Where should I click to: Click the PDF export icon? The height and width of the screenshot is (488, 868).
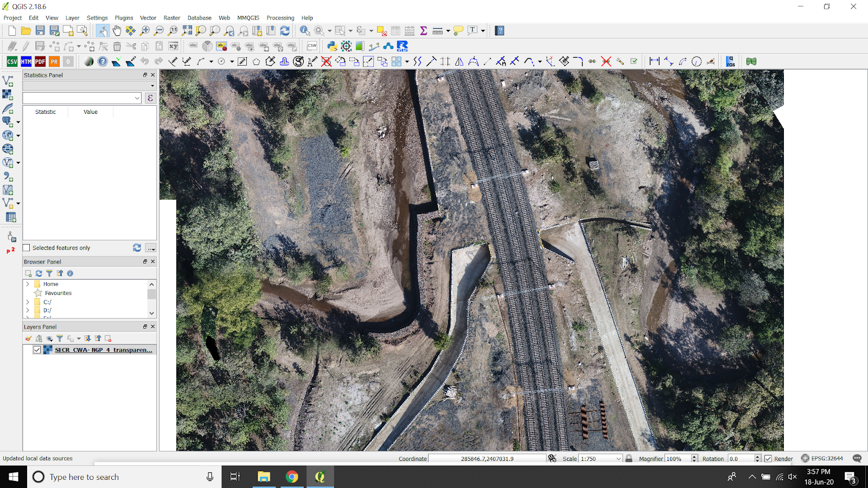click(40, 61)
